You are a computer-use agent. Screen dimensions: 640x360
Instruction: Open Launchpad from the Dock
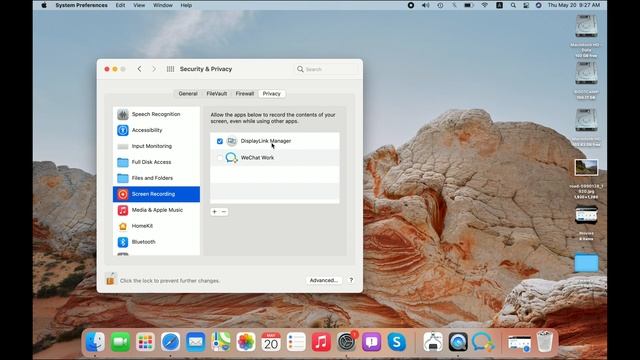click(145, 341)
